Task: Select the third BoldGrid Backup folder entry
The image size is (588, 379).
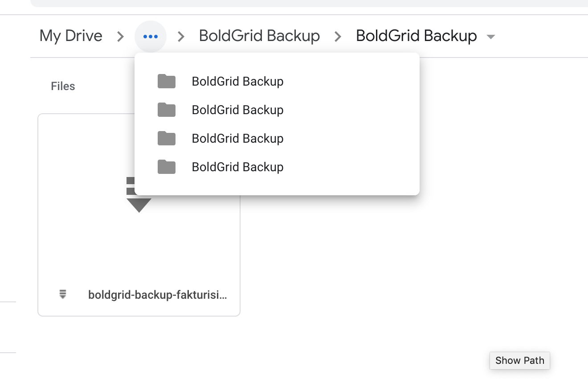Action: coord(237,138)
